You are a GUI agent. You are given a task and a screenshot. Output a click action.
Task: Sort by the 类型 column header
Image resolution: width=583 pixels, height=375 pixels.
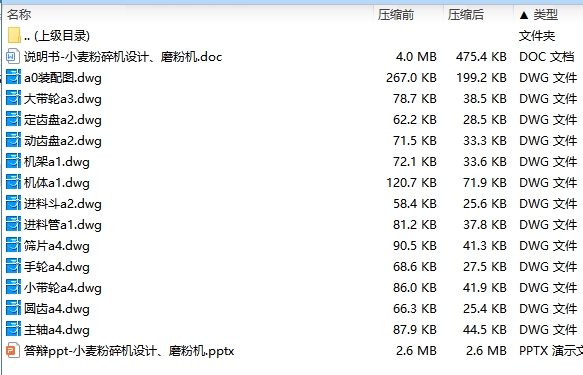[x=545, y=14]
